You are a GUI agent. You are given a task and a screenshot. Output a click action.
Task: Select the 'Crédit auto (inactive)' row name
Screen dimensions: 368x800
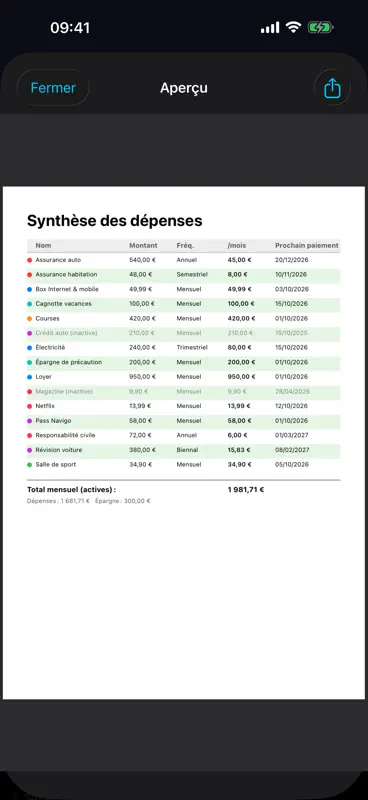pos(66,333)
